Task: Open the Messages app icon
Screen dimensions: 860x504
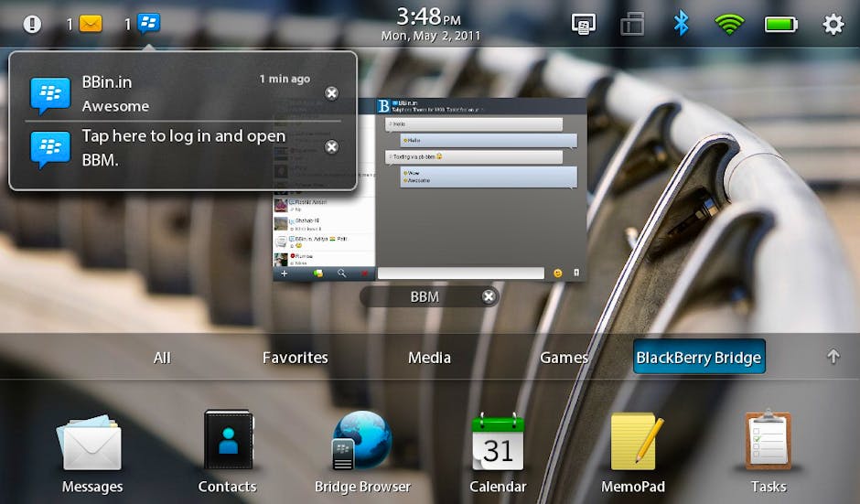Action: coord(91,444)
